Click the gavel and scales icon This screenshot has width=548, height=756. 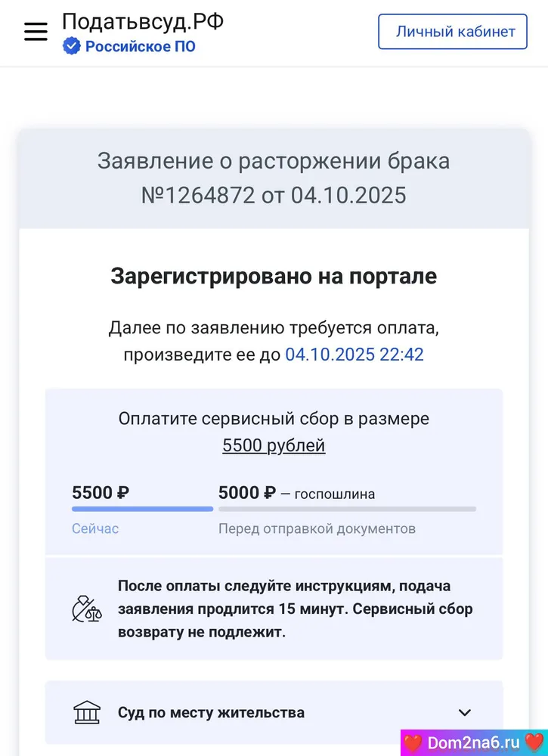point(86,609)
